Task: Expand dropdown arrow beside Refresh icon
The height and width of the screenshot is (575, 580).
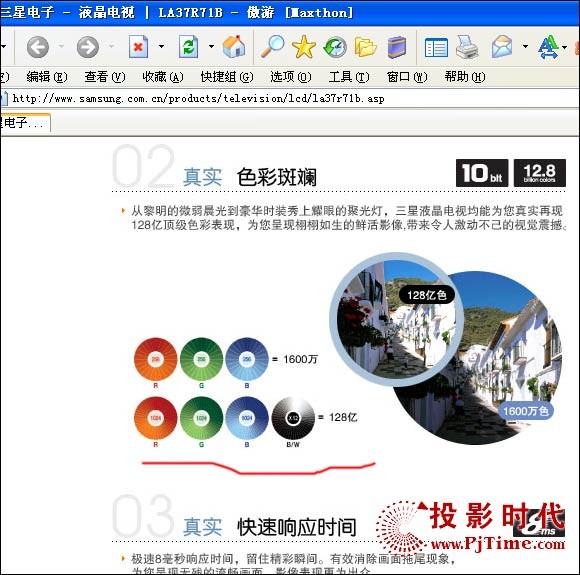Action: click(x=211, y=46)
